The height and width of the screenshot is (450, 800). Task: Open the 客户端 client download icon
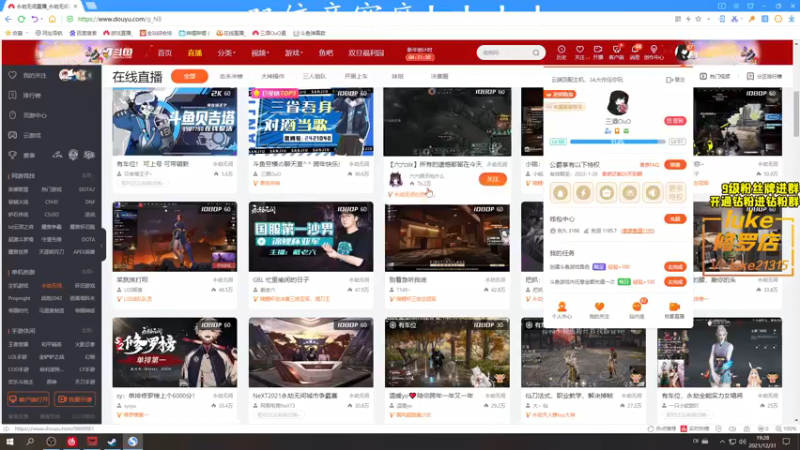616,52
